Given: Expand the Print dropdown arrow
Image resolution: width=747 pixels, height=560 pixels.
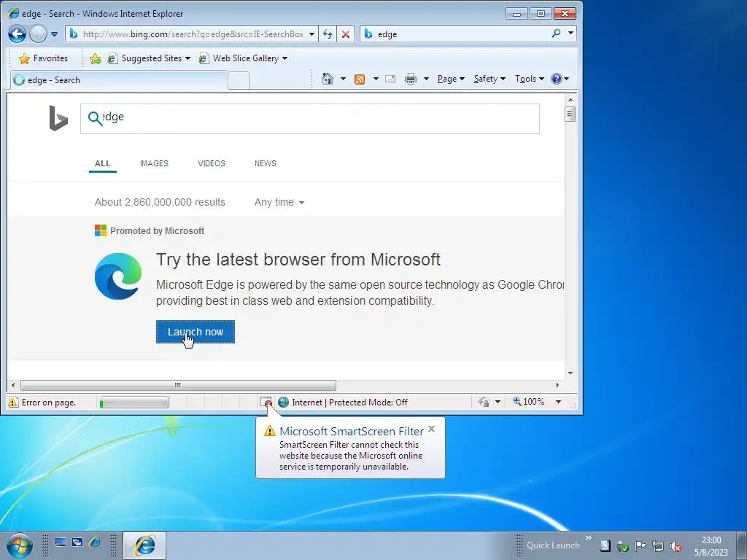Looking at the screenshot, I should [426, 79].
